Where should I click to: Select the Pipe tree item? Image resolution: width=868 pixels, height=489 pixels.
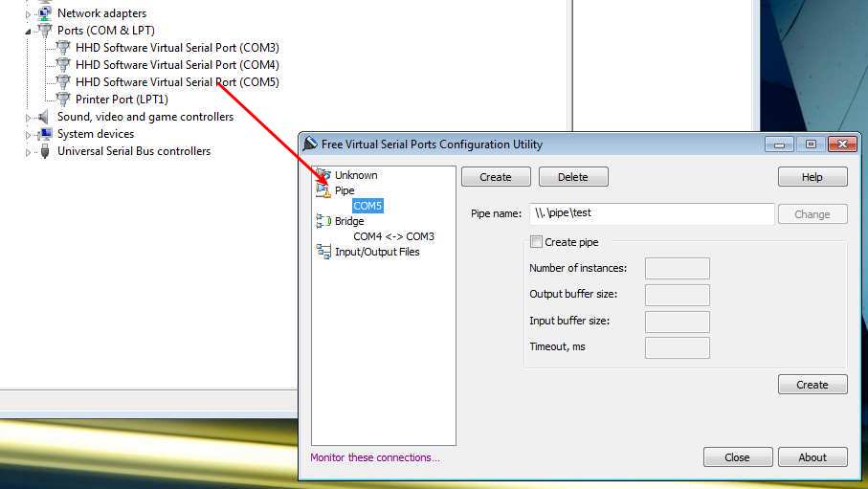click(345, 190)
